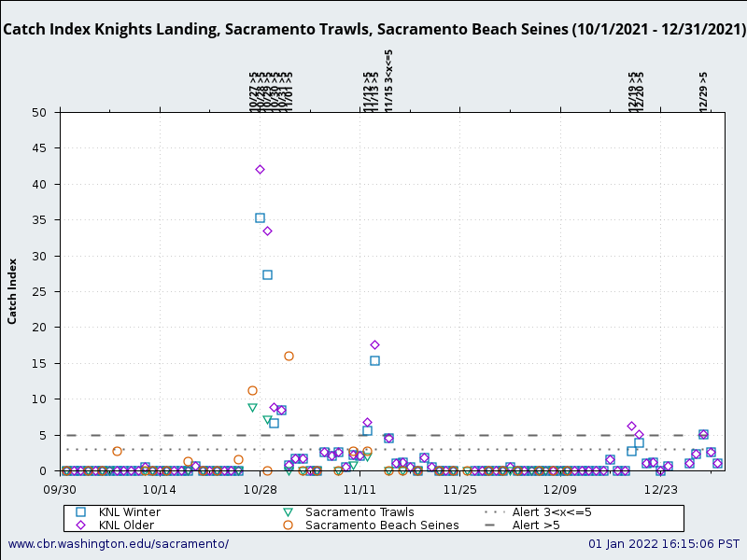Select the peak purple diamond near value 42

pyautogui.click(x=260, y=169)
